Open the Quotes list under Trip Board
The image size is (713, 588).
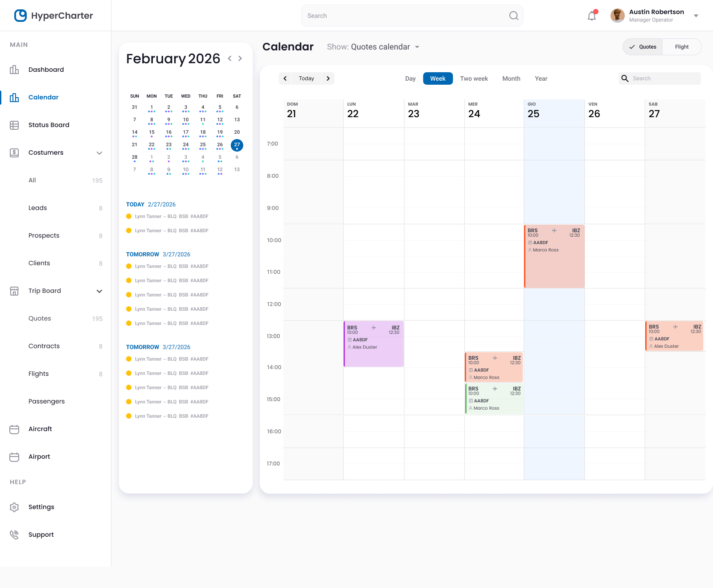[40, 318]
